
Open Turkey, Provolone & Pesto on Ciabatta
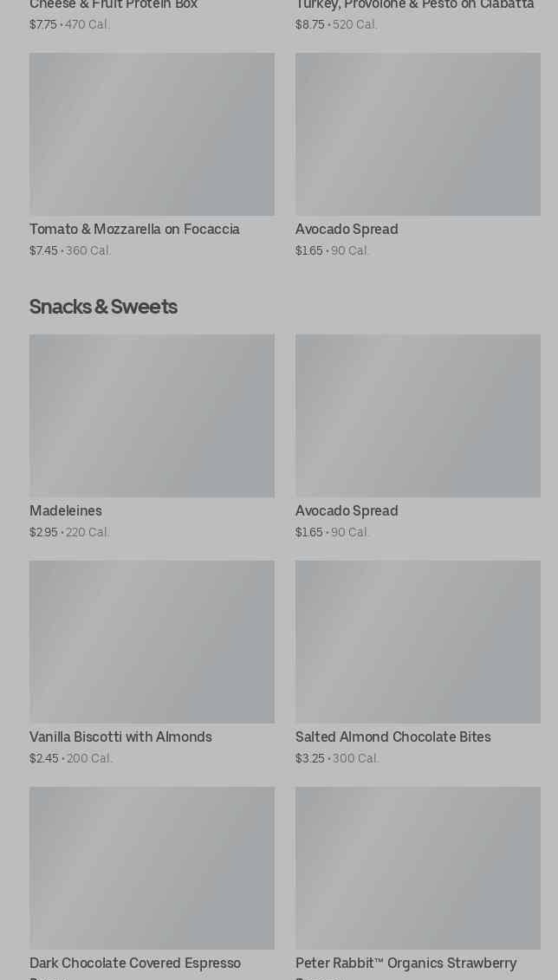click(x=414, y=5)
